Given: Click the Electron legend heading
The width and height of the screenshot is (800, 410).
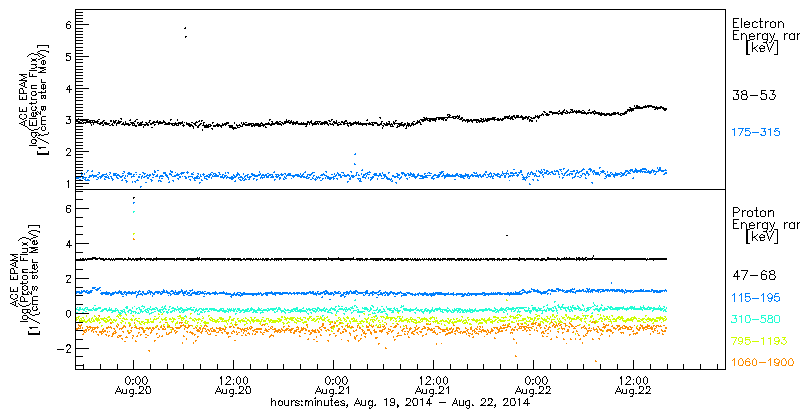Looking at the screenshot, I should click(x=758, y=23).
